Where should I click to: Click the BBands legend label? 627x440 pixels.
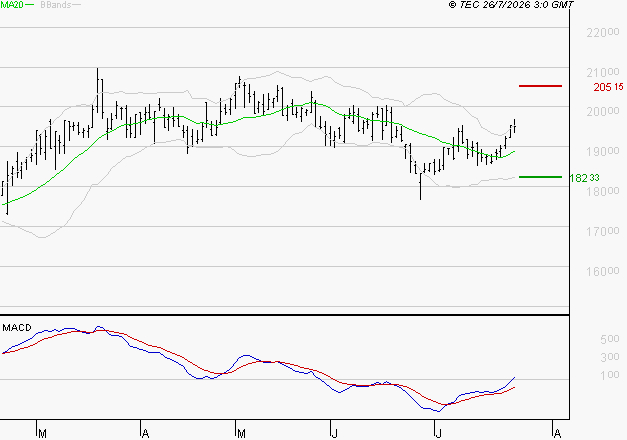pyautogui.click(x=56, y=5)
